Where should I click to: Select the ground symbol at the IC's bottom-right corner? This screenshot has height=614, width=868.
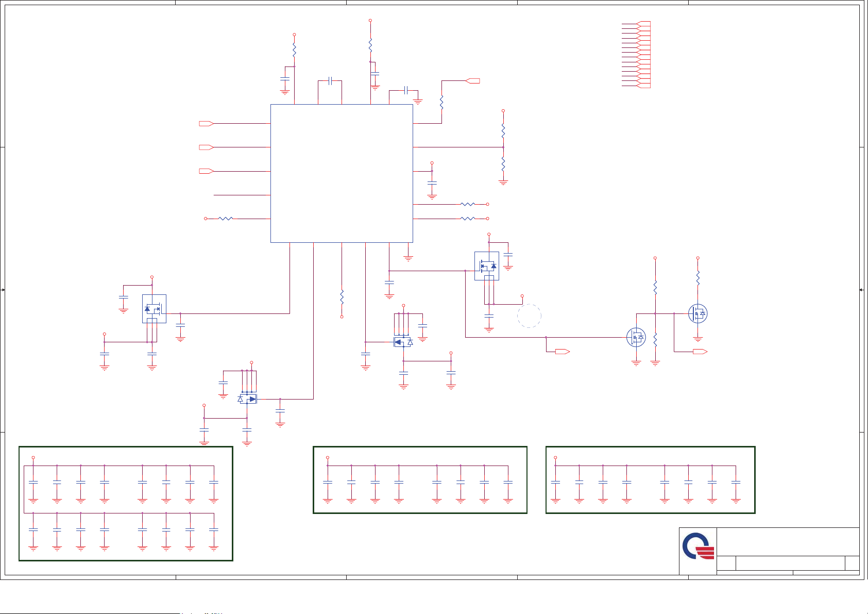(x=409, y=258)
